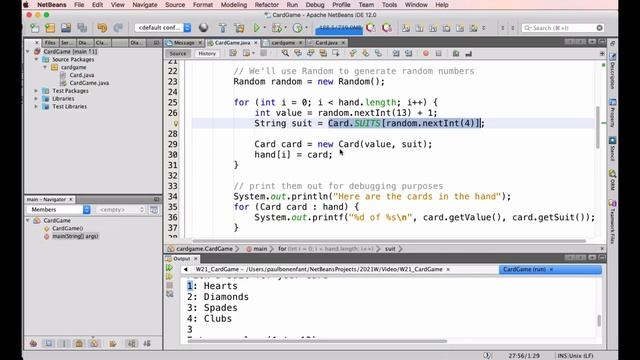
Task: Click the Build Project hammer icon
Action: click(x=222, y=28)
